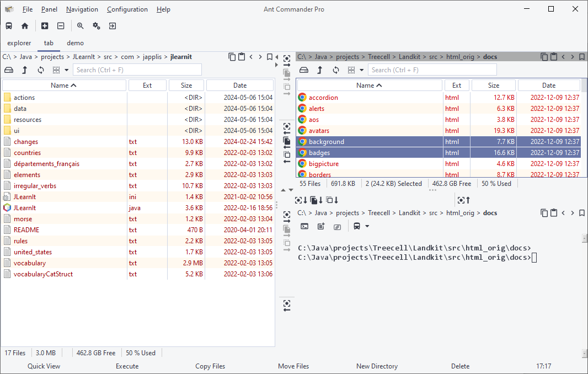Image resolution: width=588 pixels, height=374 pixels.
Task: Click the small up triangle below right panel
Action: point(283,190)
